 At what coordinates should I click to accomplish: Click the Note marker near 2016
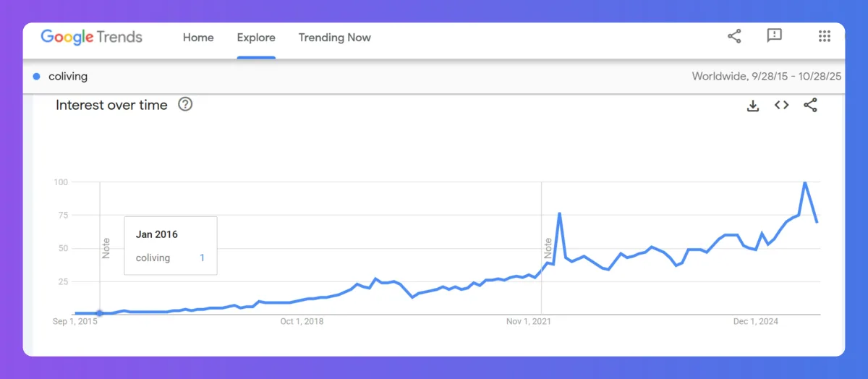pyautogui.click(x=106, y=248)
